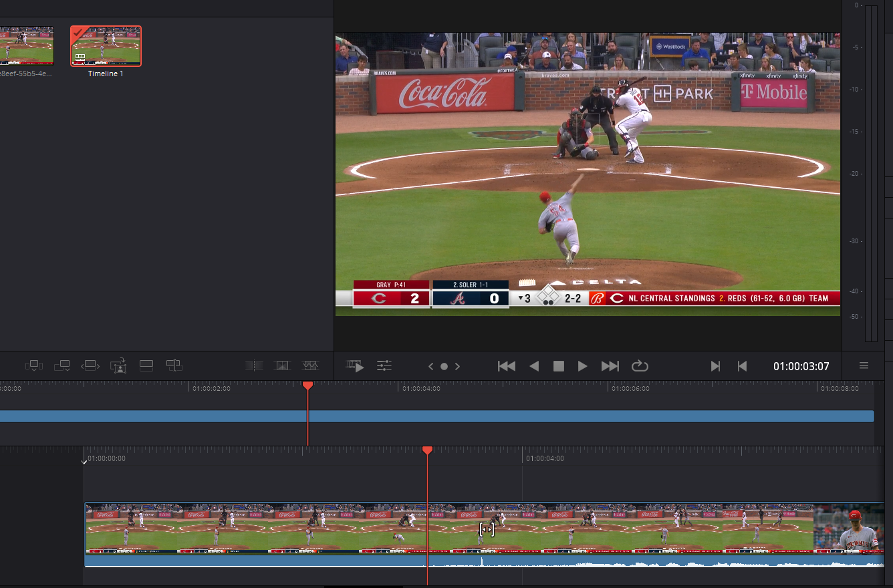Click 01:00:04:00 on the lower ruler

coord(545,458)
